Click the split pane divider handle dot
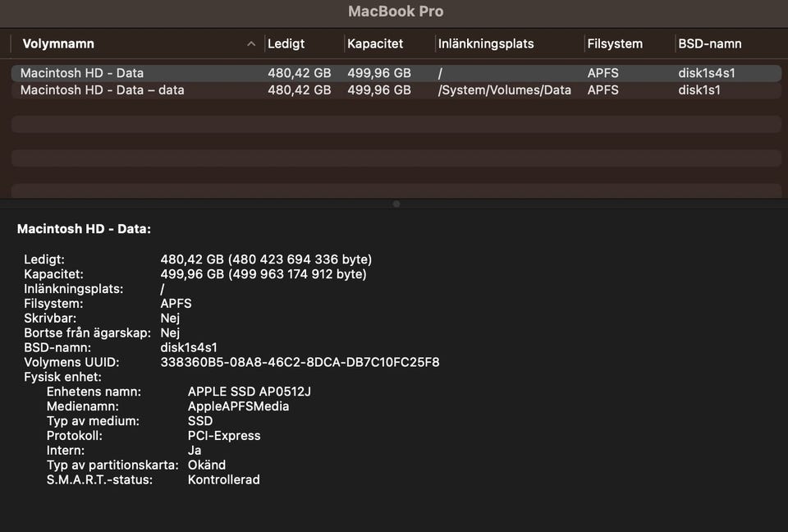 (x=396, y=204)
